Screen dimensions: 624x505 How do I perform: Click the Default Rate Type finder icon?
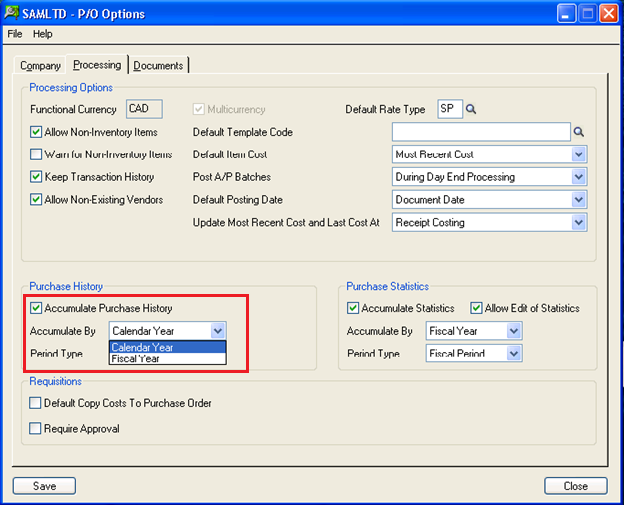(x=472, y=110)
